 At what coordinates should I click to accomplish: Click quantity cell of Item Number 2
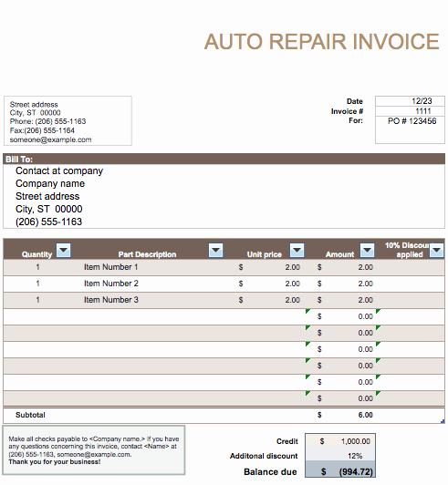pos(37,284)
